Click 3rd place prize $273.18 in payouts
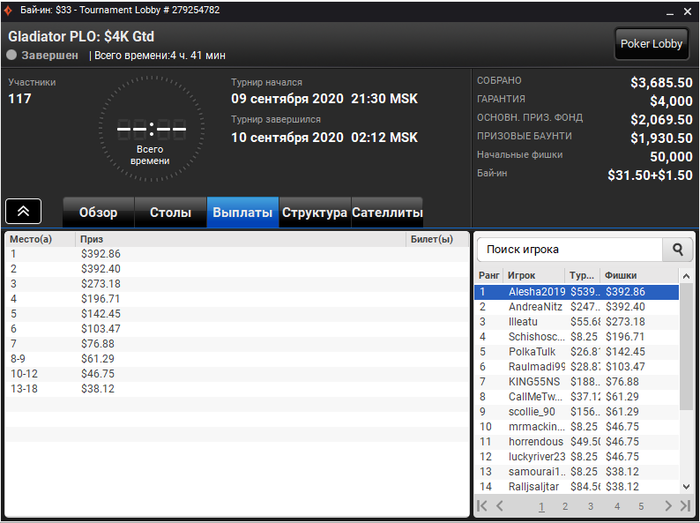Image resolution: width=700 pixels, height=523 pixels. click(x=101, y=284)
